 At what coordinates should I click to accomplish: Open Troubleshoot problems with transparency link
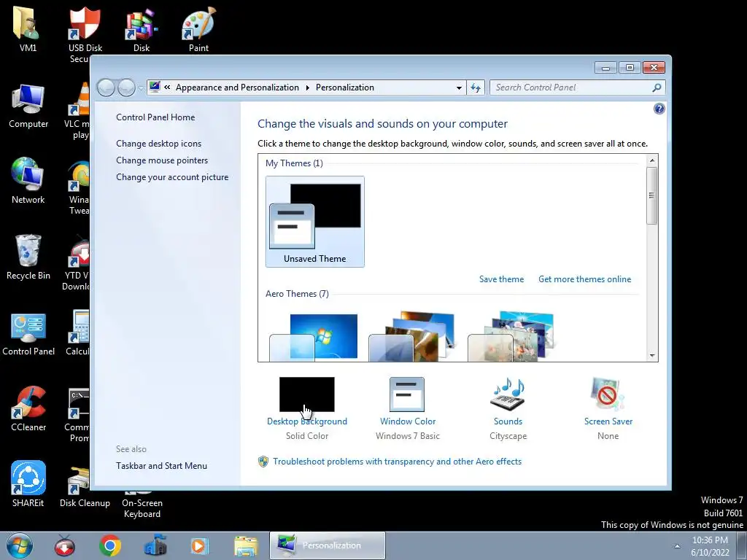(397, 462)
